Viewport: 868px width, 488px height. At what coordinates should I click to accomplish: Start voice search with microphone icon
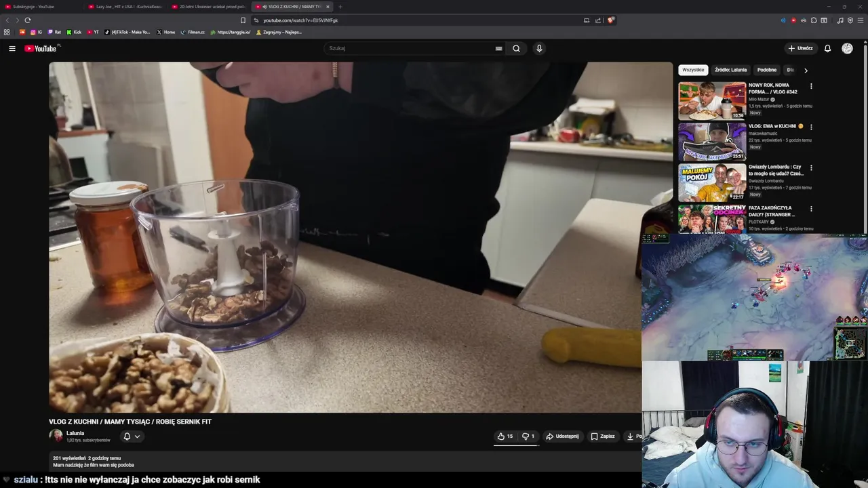[x=539, y=48]
